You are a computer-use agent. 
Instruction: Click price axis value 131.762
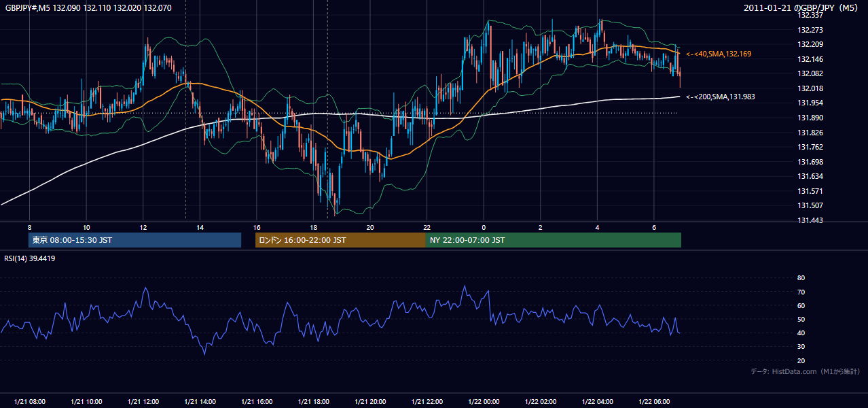click(x=810, y=147)
